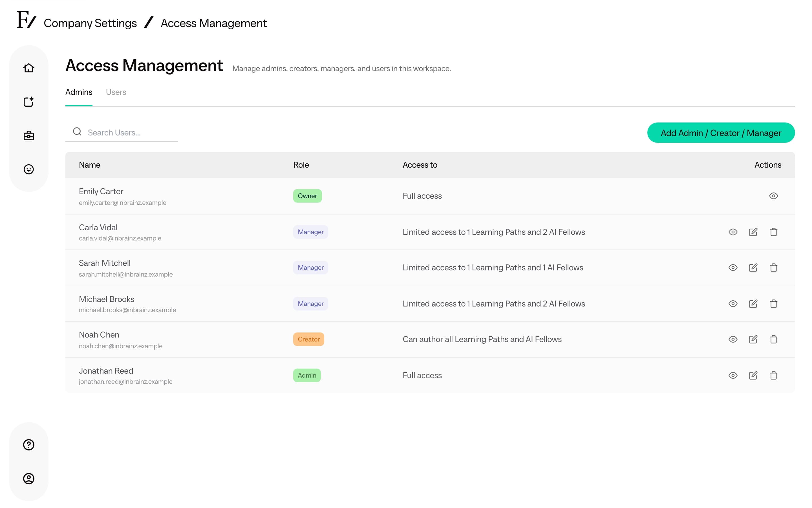
Task: Click email carla.vidal@inbrainz.example
Action: [120, 238]
